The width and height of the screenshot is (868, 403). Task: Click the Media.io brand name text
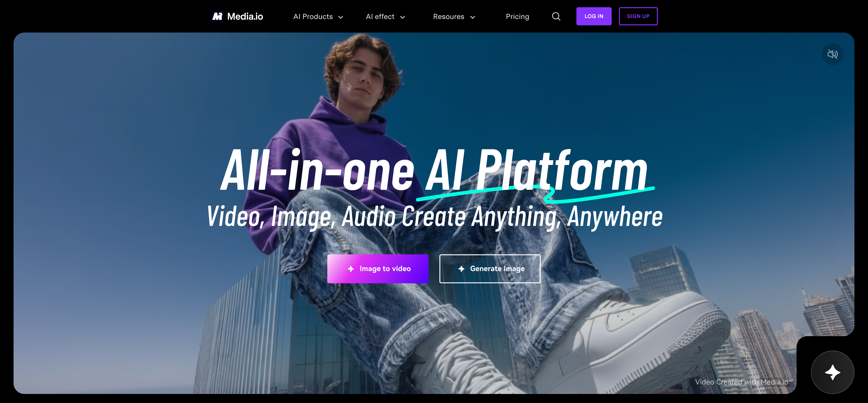tap(245, 16)
